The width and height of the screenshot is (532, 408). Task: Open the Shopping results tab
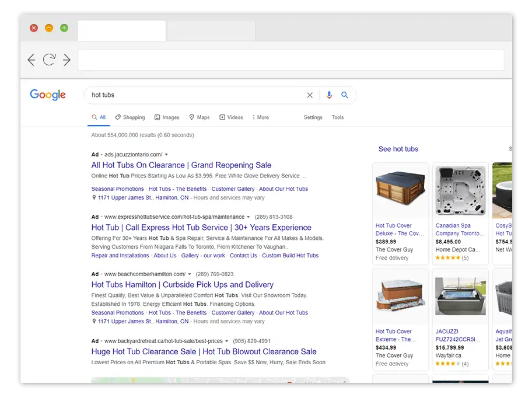click(x=130, y=117)
